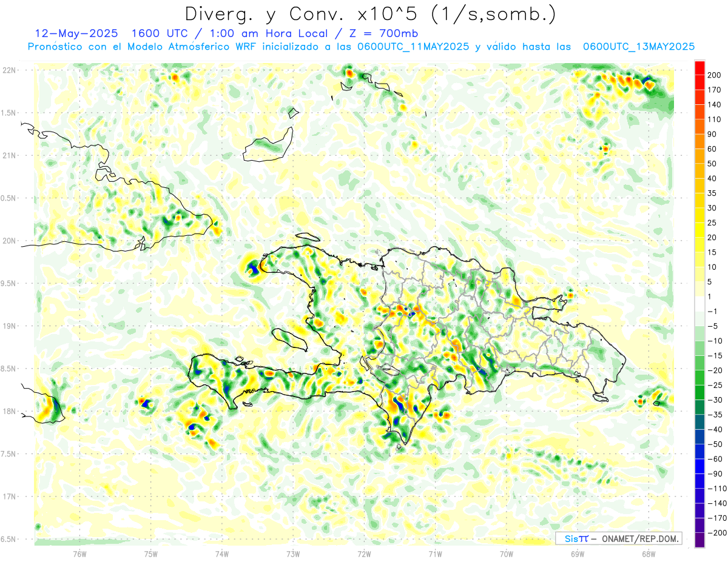Click the positive '140' colorbar label
The width and height of the screenshot is (728, 562).
click(715, 105)
